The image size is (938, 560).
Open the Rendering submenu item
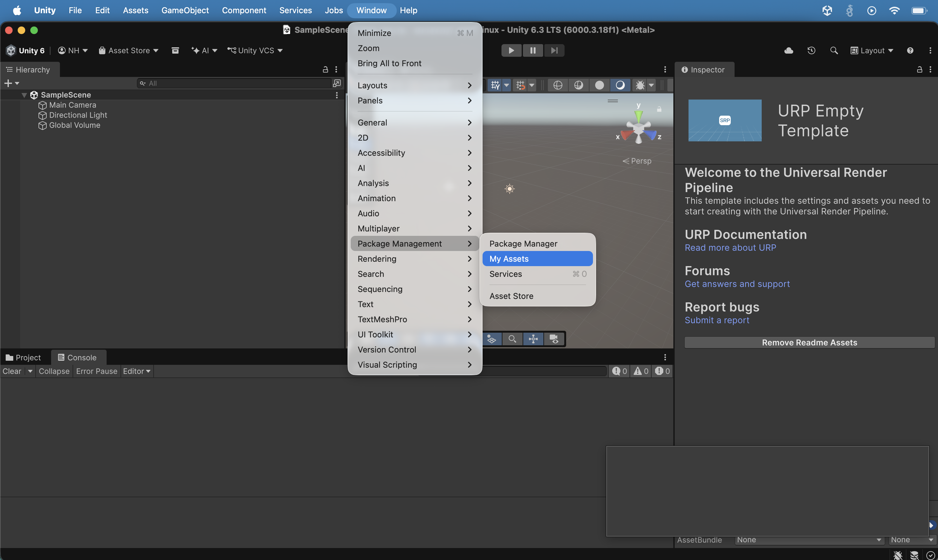415,259
